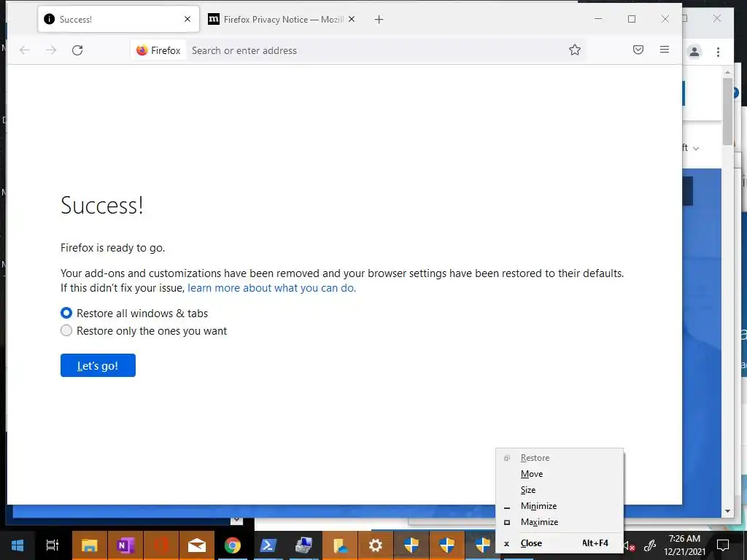Bookmark this page with the star icon
747x560 pixels.
point(575,50)
